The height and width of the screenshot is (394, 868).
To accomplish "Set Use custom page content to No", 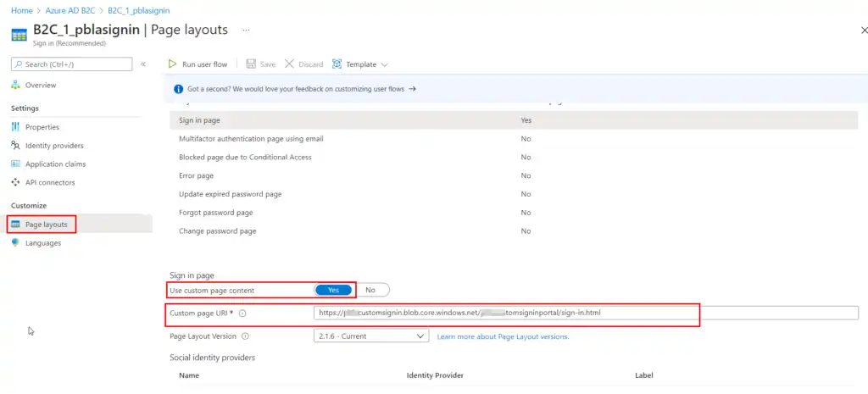I will pyautogui.click(x=370, y=290).
